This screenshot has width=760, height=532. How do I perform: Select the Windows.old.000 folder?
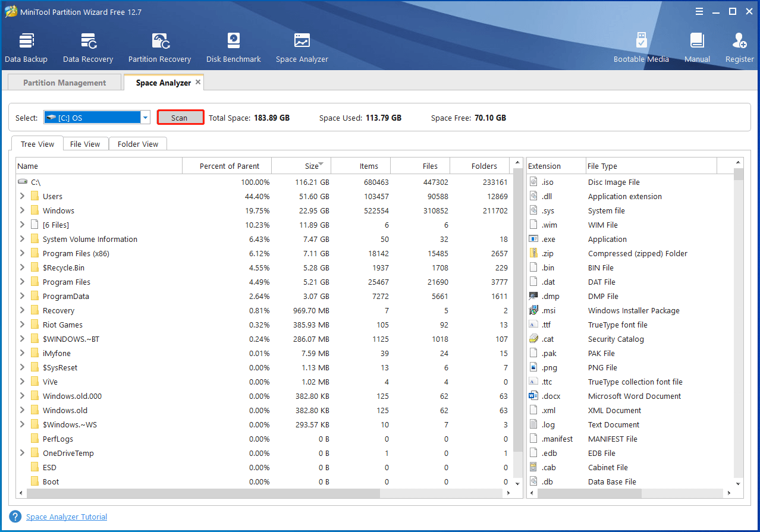click(x=264, y=396)
